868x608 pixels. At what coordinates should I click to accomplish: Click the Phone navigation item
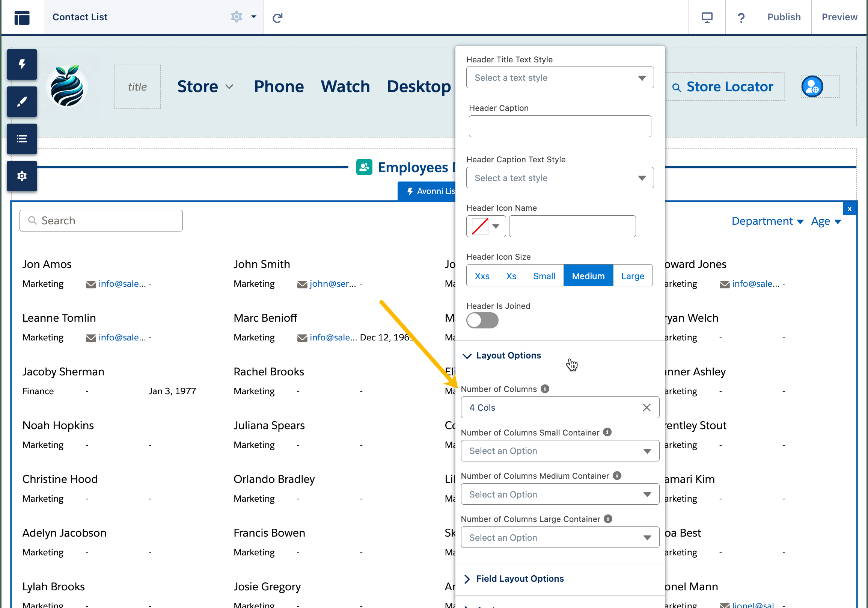(x=279, y=87)
